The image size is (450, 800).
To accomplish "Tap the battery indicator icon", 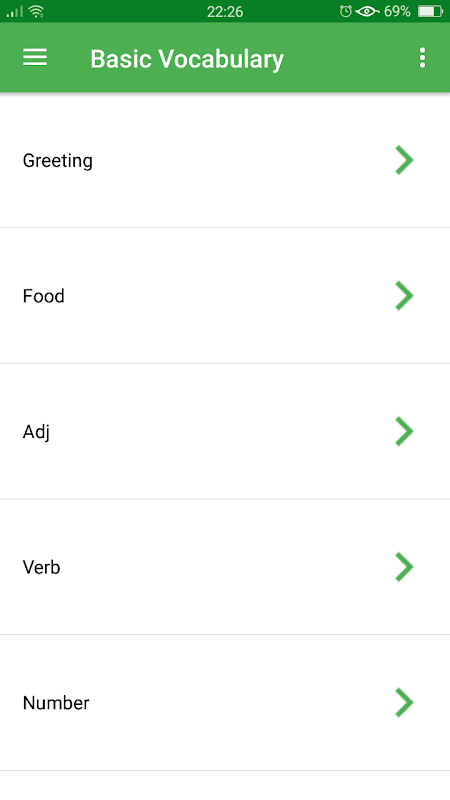I will [x=430, y=11].
